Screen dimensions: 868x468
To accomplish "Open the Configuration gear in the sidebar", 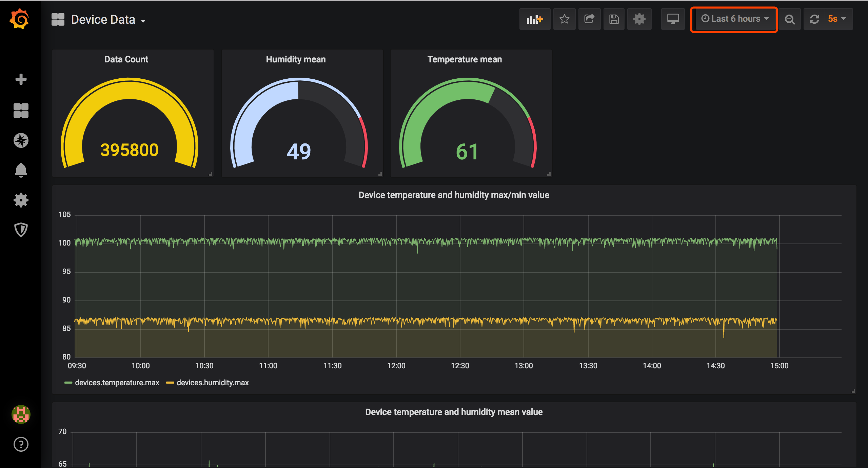I will (21, 200).
